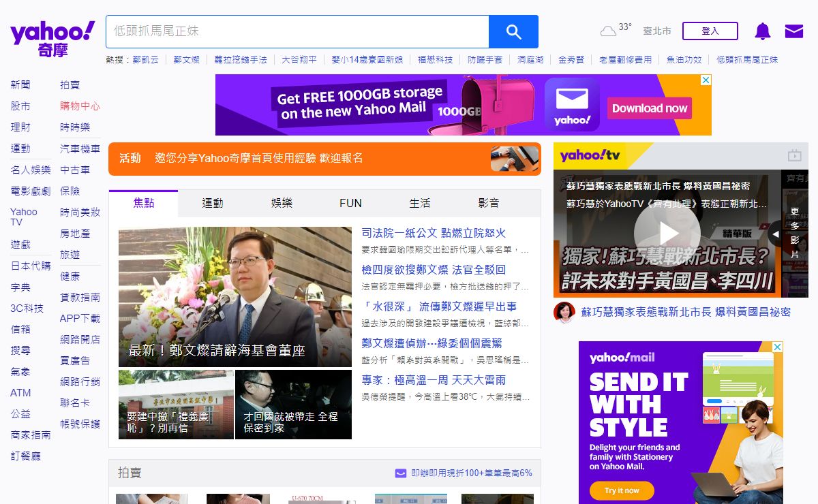Open video title 蘇巧慧獨家表態戰新北市長 link

tap(686, 312)
